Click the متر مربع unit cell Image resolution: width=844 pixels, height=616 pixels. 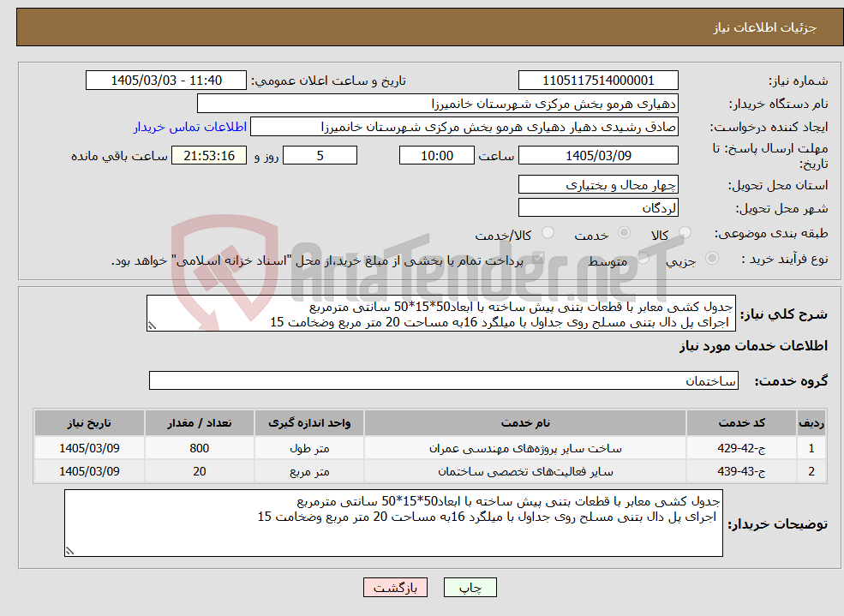(x=309, y=471)
